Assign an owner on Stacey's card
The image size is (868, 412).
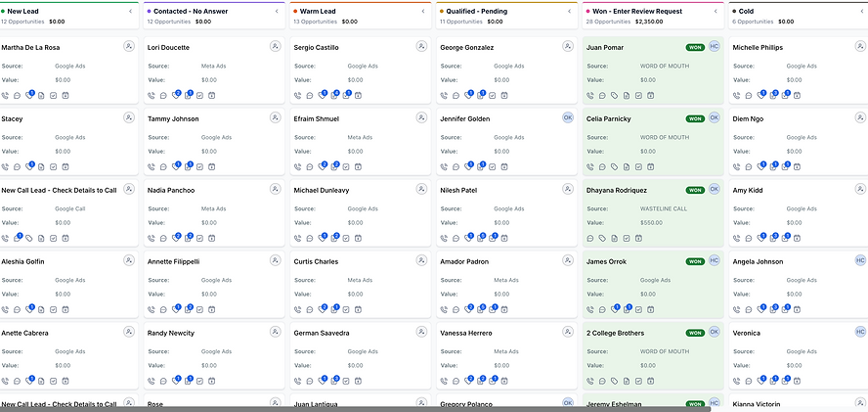tap(129, 117)
